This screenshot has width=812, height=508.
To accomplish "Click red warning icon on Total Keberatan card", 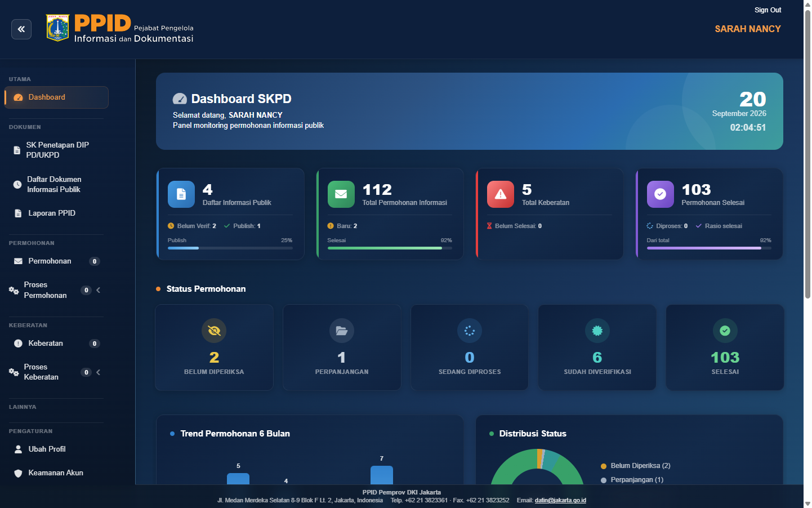I will pyautogui.click(x=501, y=194).
